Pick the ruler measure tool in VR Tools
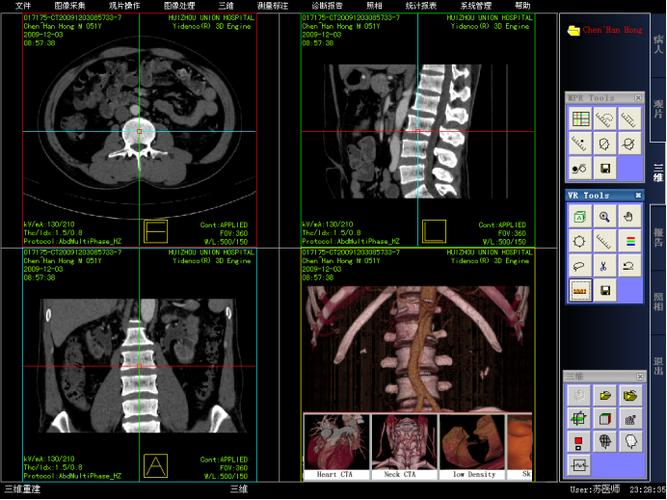The height and width of the screenshot is (500, 667). [604, 241]
